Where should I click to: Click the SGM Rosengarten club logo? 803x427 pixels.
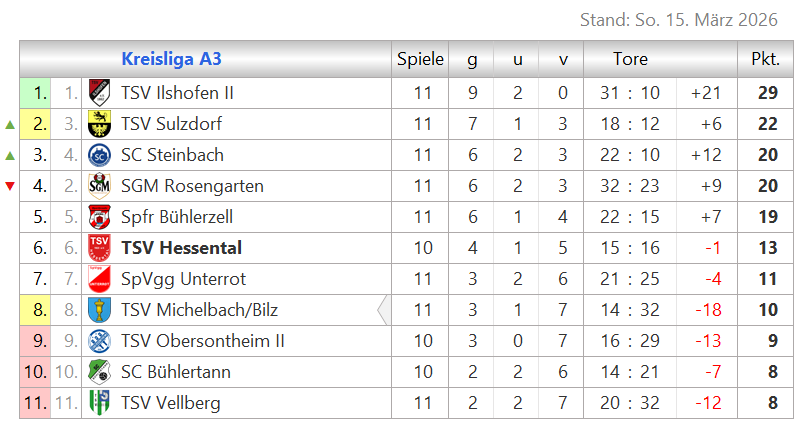point(99,186)
